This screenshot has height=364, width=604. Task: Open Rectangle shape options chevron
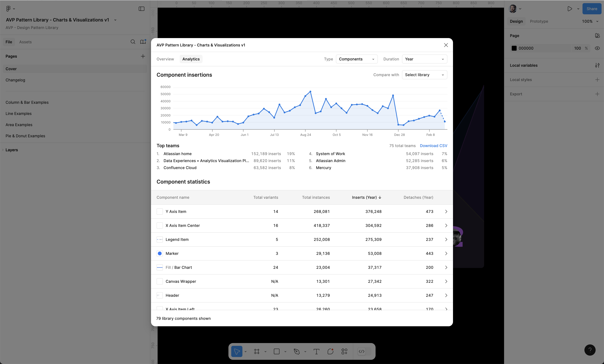coord(285,351)
